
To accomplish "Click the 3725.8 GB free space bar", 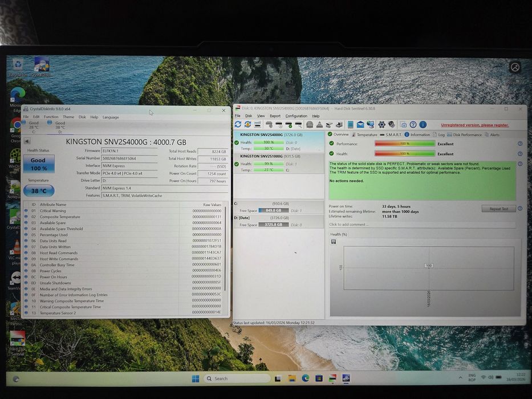I will [273, 225].
